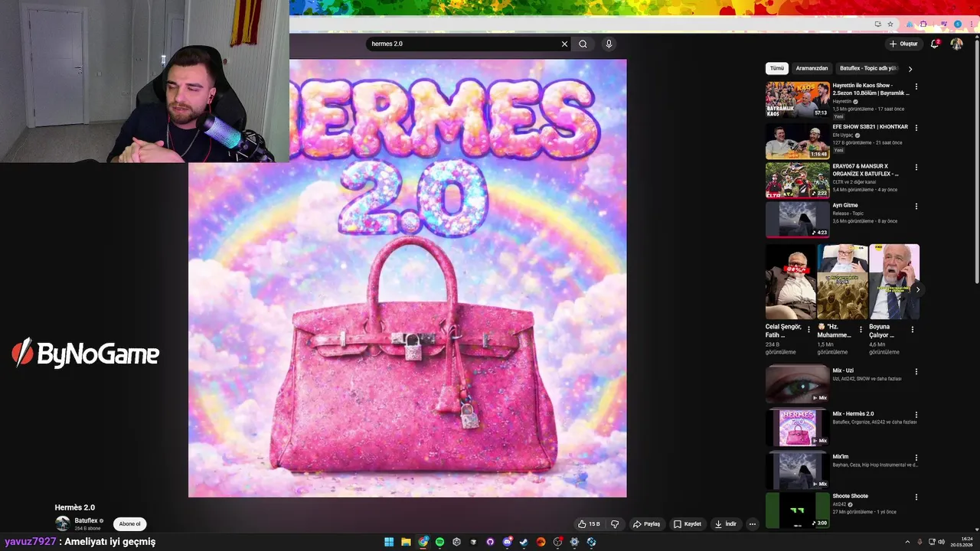Open Hayrettin ile Kaos Show video thumbnail
980x551 pixels.
tap(797, 99)
